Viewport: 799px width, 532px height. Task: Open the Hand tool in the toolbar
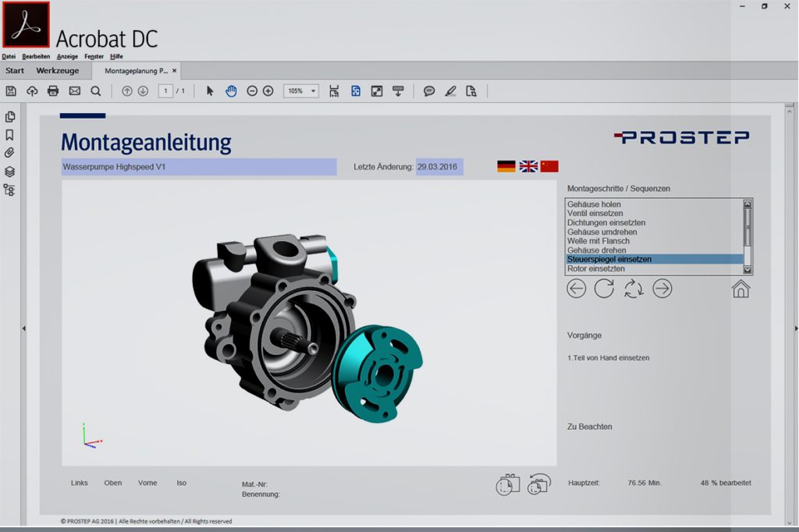[x=231, y=90]
